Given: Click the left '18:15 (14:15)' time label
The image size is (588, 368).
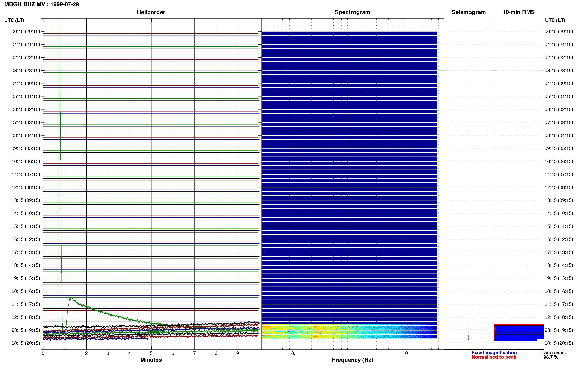Looking at the screenshot, I should [x=26, y=265].
